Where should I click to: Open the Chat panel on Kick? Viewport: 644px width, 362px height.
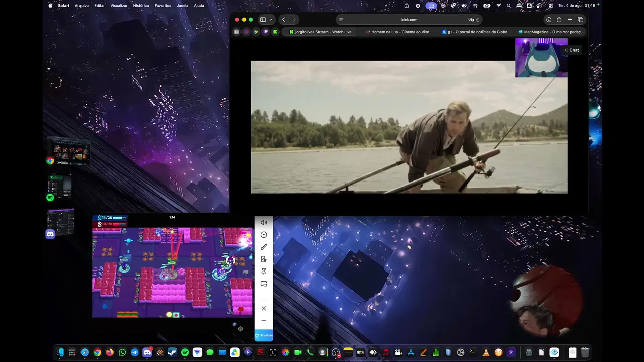pos(572,50)
